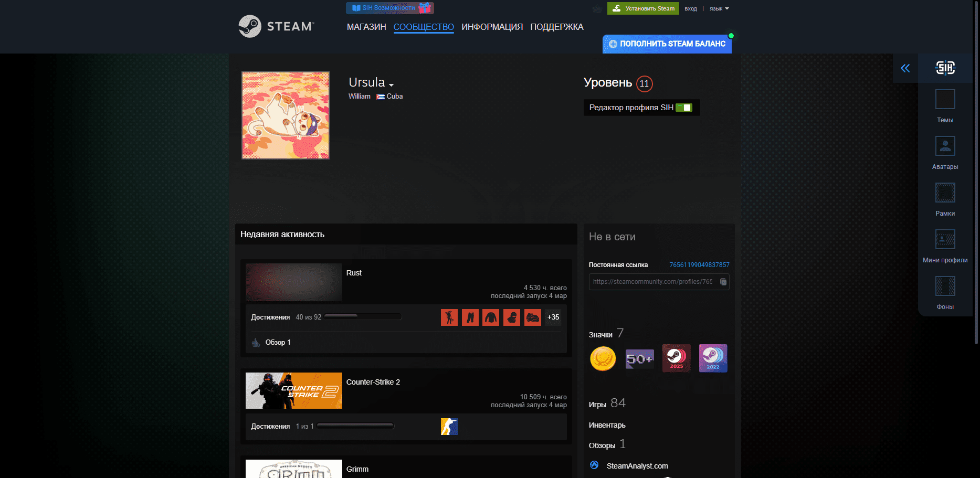
Task: Open the SteamAnalyst.com link
Action: [x=636, y=465]
